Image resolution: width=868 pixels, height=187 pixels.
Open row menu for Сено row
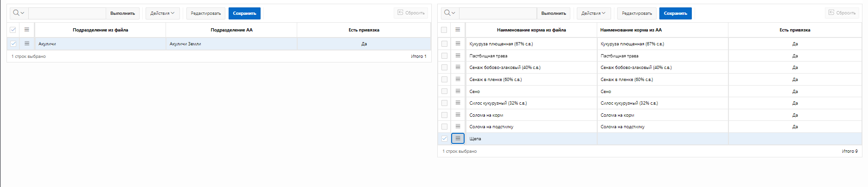[458, 91]
